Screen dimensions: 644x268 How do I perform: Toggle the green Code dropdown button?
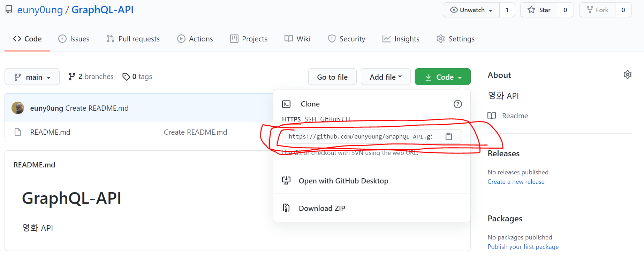(443, 77)
